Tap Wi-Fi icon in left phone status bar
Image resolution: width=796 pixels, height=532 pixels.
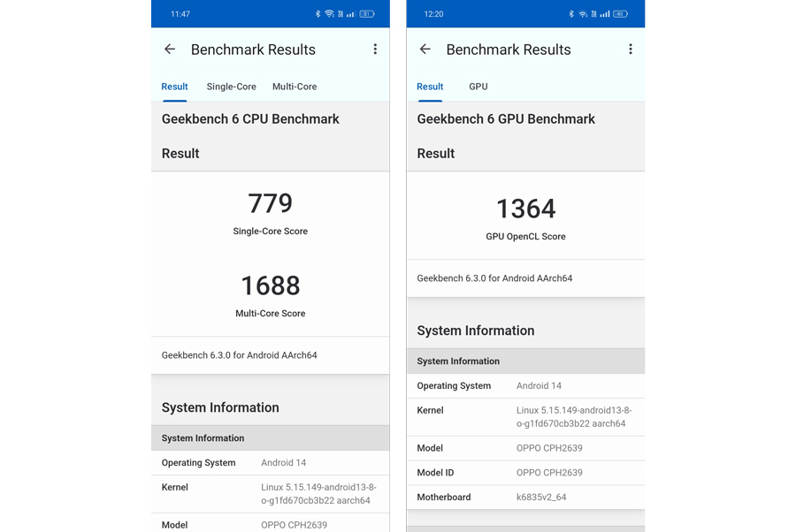tap(330, 13)
